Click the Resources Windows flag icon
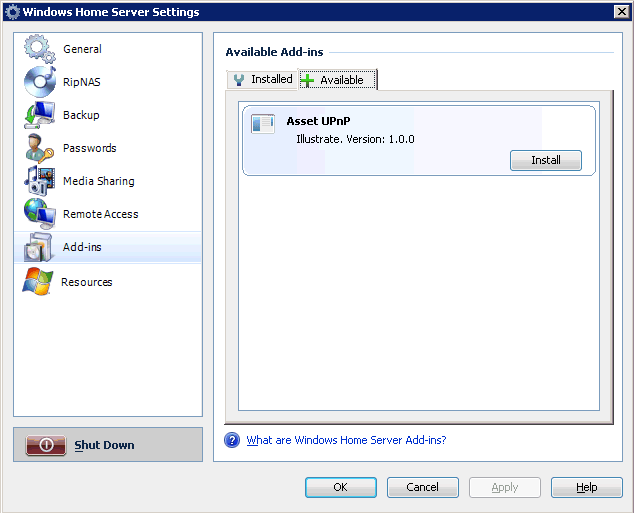The height and width of the screenshot is (513, 634). tap(38, 281)
